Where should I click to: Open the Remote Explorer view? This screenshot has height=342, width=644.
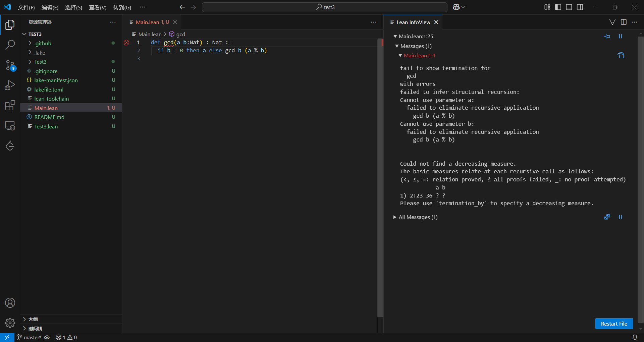pyautogui.click(x=10, y=126)
